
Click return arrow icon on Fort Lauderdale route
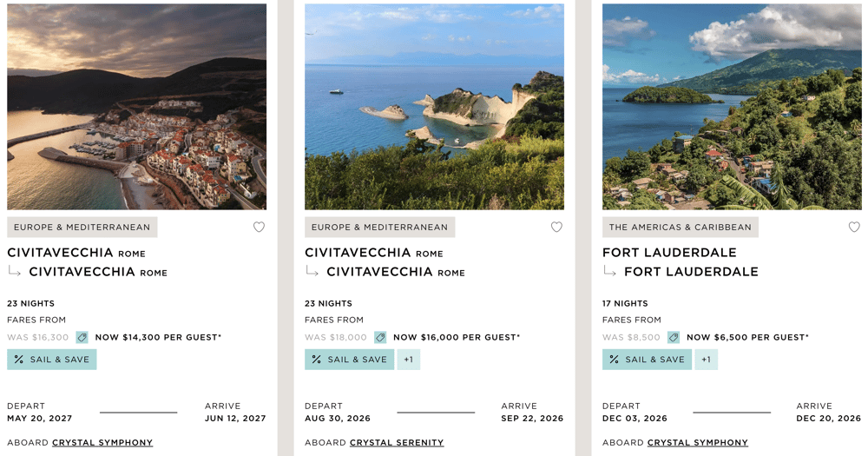click(609, 272)
